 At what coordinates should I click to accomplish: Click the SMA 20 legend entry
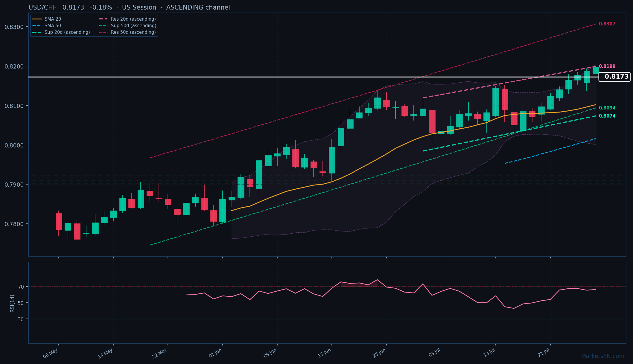click(46, 19)
